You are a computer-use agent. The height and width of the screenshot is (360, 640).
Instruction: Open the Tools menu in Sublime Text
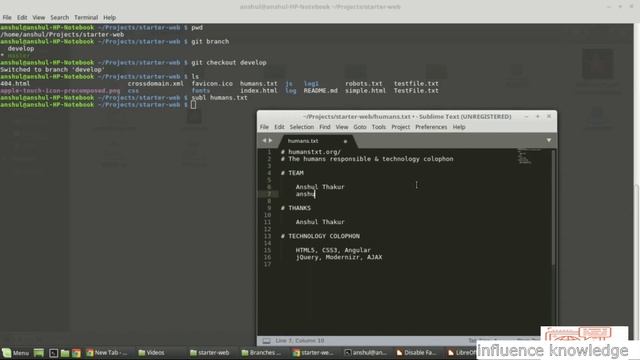point(379,127)
